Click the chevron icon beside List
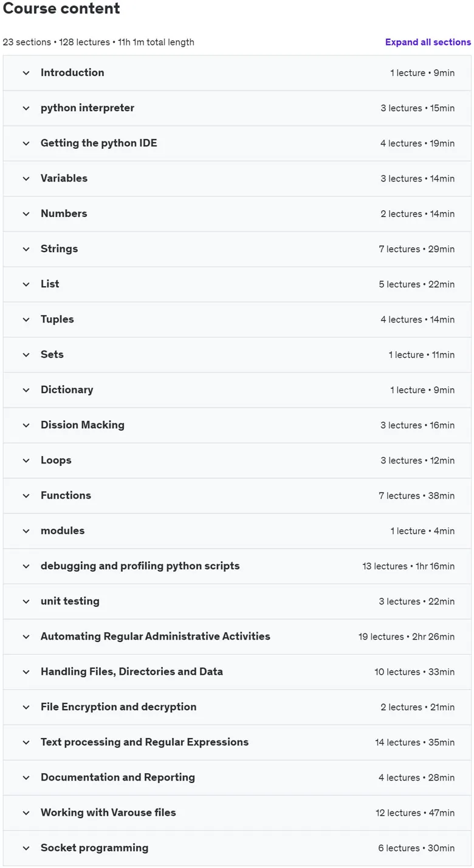474x868 pixels. point(26,284)
